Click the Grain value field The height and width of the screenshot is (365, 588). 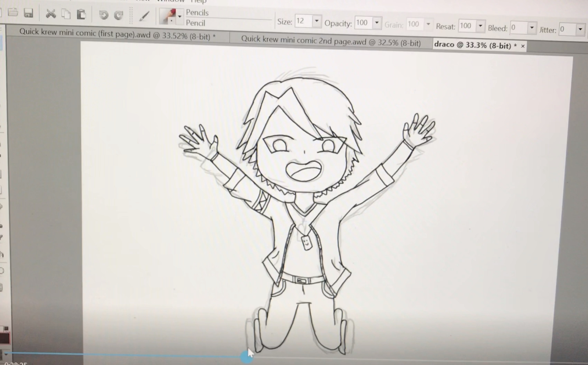(x=415, y=24)
